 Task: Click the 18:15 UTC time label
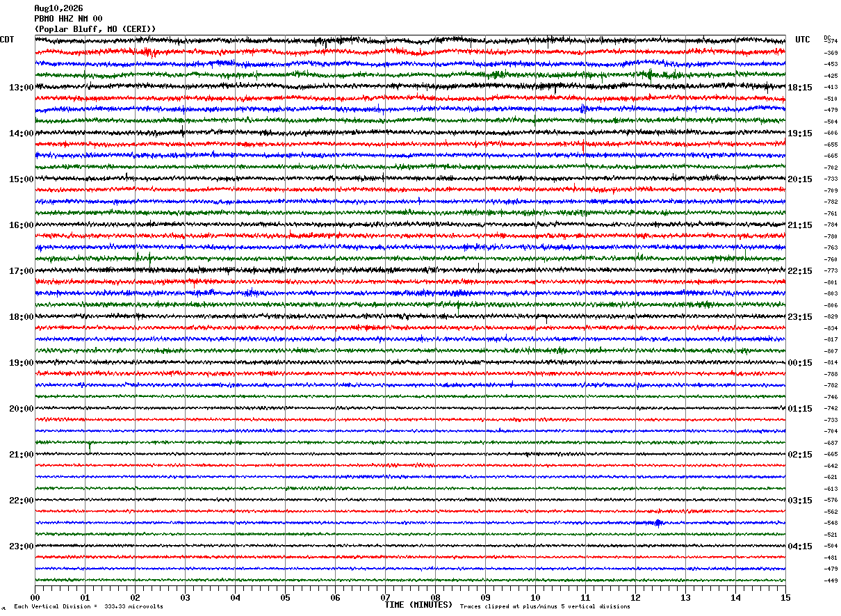(x=799, y=88)
